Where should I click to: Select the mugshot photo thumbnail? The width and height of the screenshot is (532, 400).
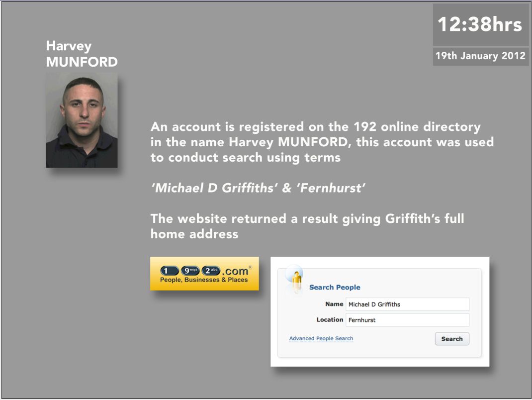tap(82, 120)
